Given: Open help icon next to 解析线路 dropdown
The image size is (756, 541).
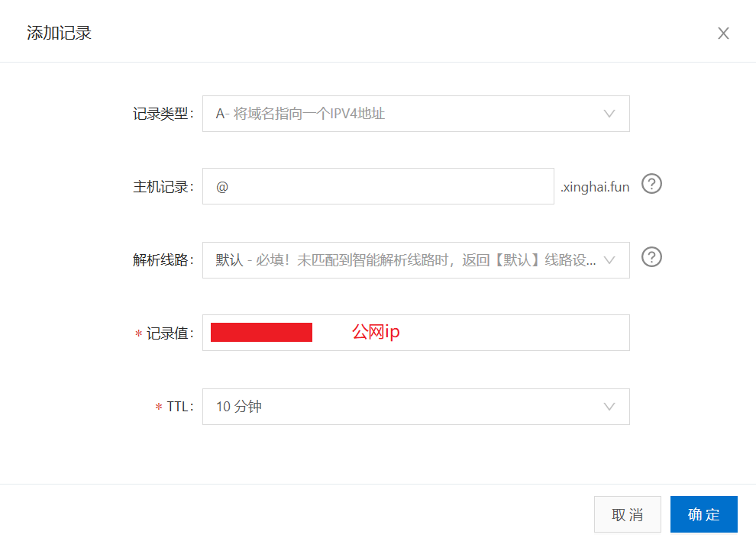Looking at the screenshot, I should (651, 257).
